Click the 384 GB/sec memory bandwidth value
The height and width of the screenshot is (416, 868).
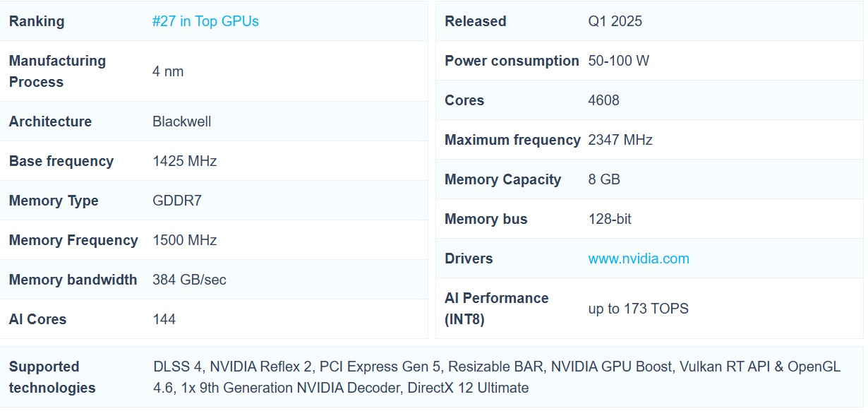click(189, 280)
